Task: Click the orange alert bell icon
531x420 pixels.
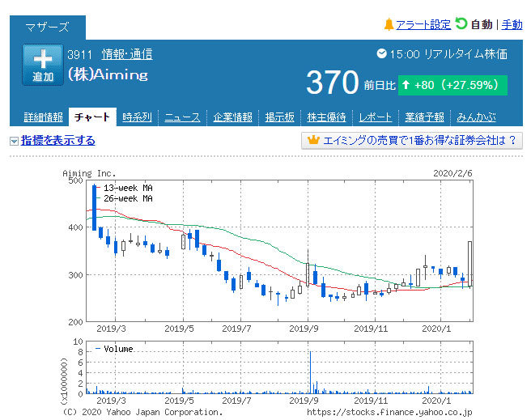Action: [x=389, y=24]
